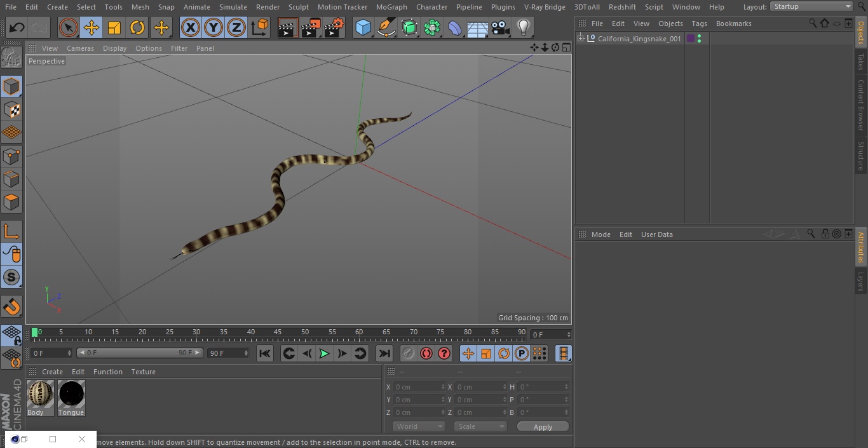Toggle the Y axis lock

[214, 27]
